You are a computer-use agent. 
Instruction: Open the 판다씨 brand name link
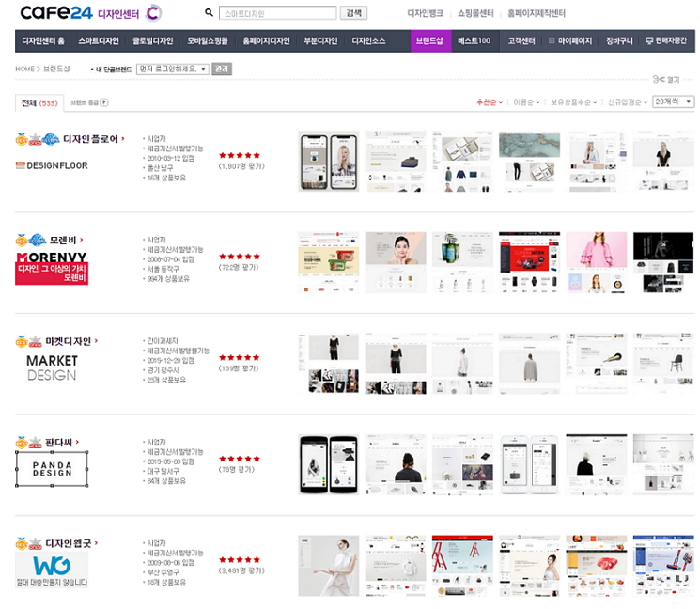(x=58, y=443)
